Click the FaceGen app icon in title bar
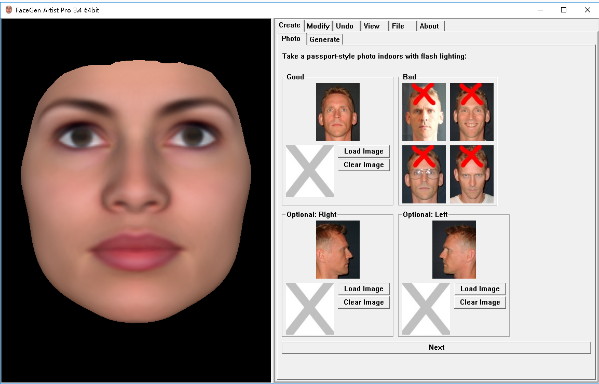 pos(8,10)
